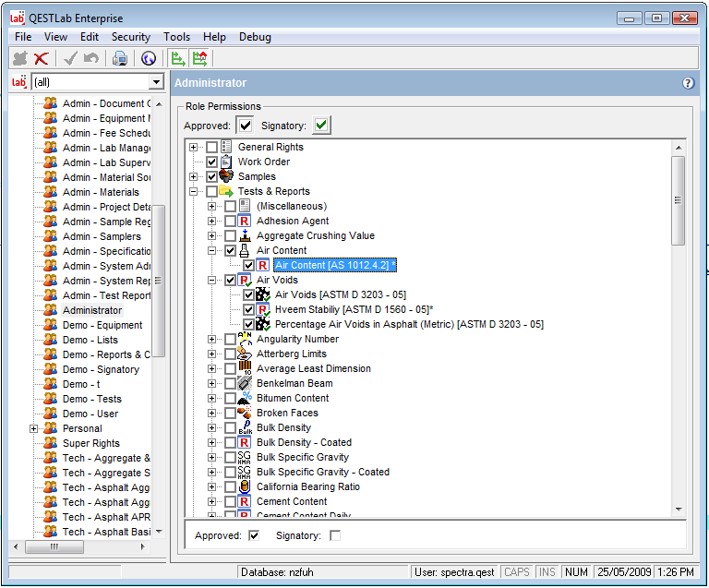
Task: Click the help question mark icon
Action: pyautogui.click(x=688, y=83)
